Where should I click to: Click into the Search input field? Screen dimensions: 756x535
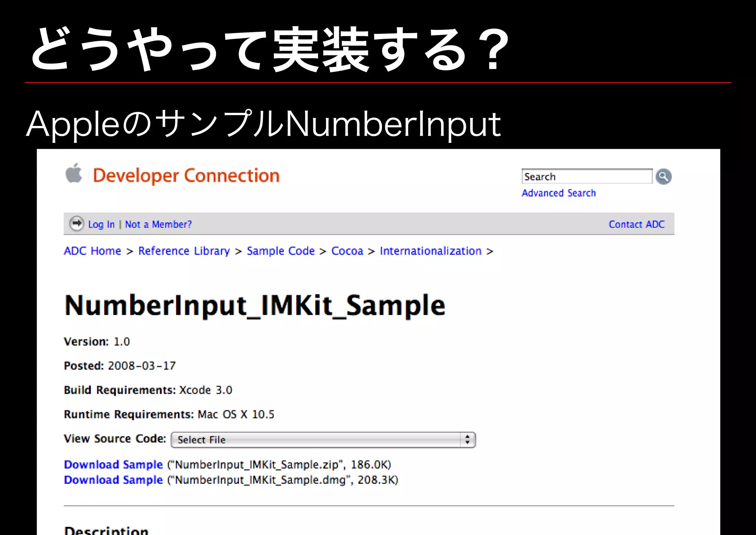587,176
